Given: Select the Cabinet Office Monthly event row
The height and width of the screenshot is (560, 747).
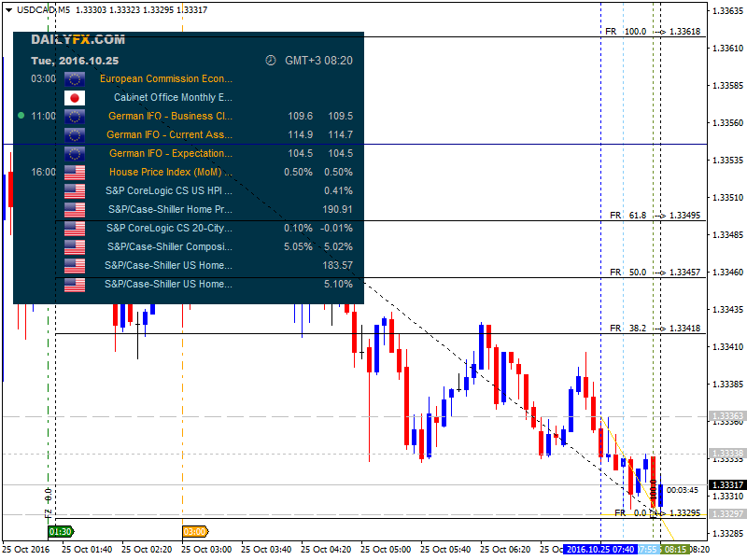Looking at the screenshot, I should click(173, 97).
